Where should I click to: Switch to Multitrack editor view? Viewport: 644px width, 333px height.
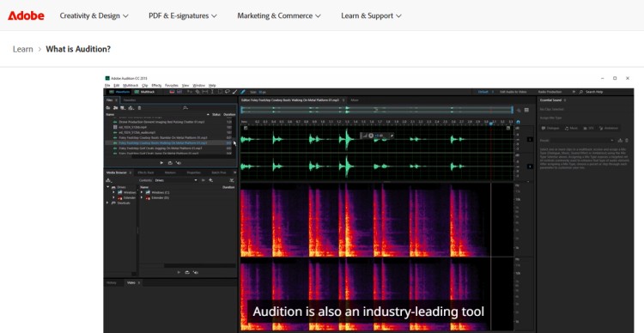pos(144,92)
